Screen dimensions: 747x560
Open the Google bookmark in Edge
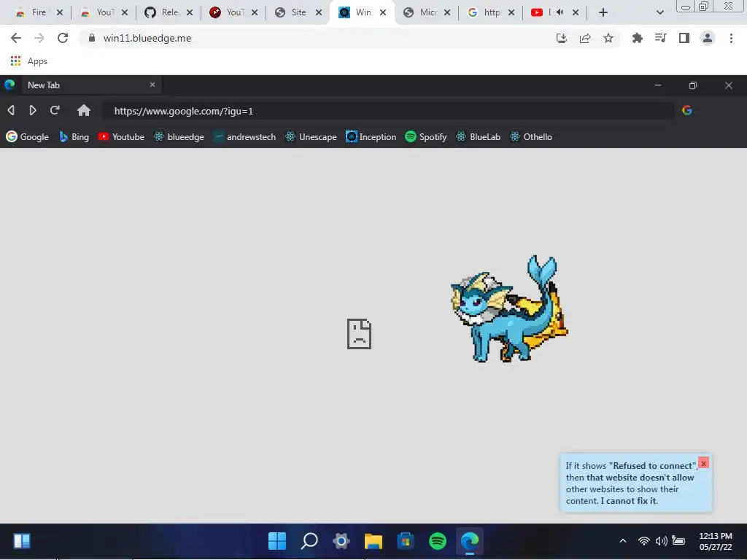click(x=27, y=136)
